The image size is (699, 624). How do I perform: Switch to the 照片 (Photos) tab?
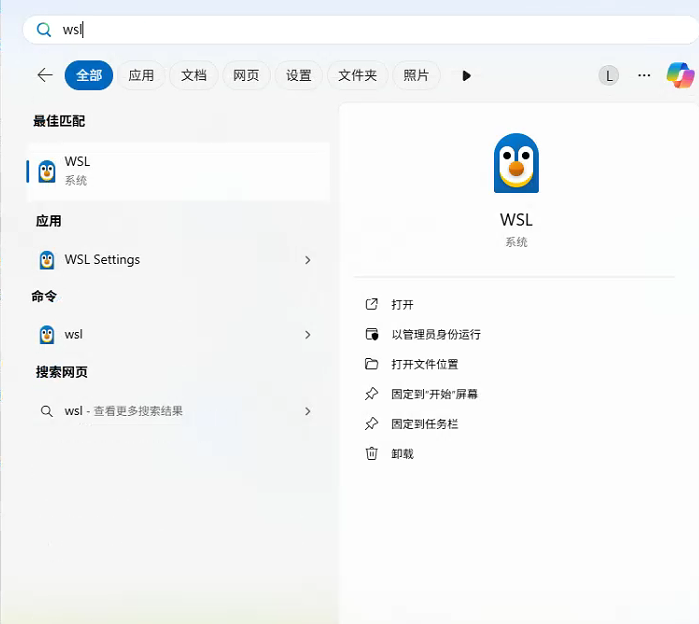click(416, 75)
